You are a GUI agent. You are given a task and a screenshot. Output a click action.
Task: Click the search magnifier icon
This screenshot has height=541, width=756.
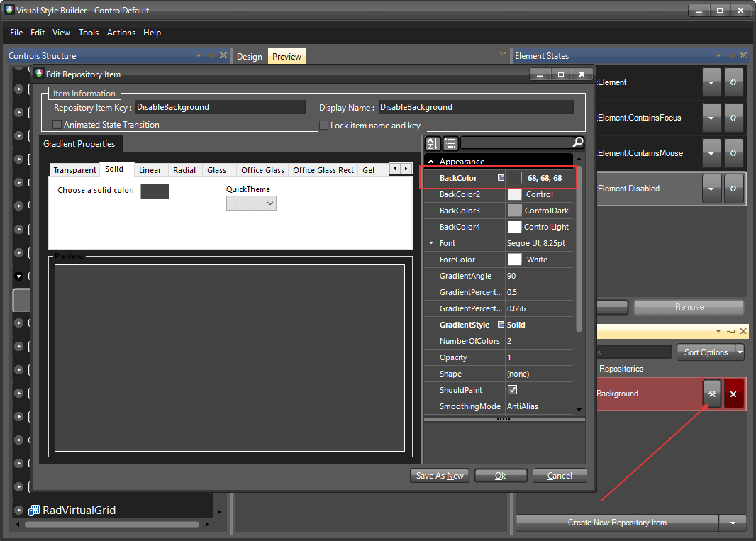[x=578, y=142]
